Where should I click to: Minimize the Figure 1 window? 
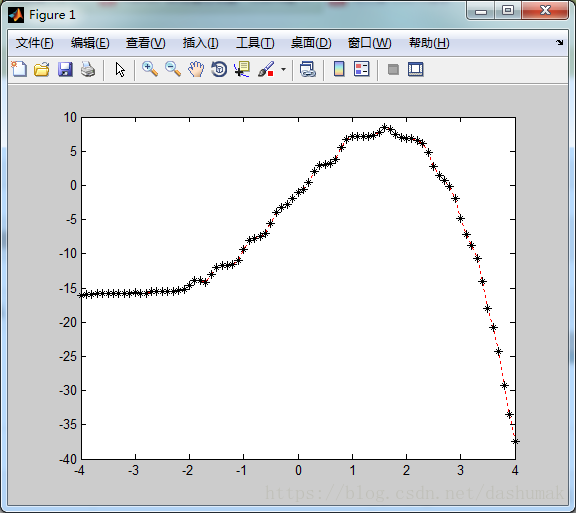click(x=480, y=11)
